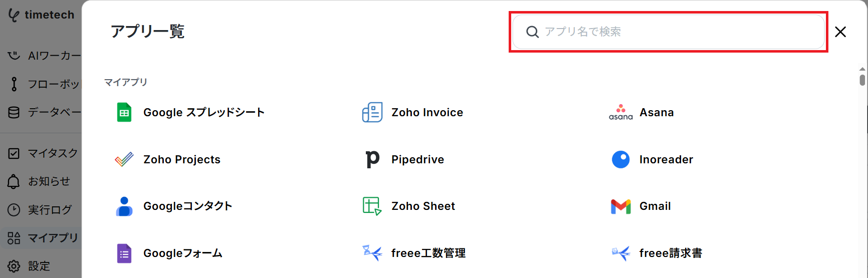The height and width of the screenshot is (278, 868).
Task: Open 設定 gear in the sidebar
Action: (x=42, y=266)
